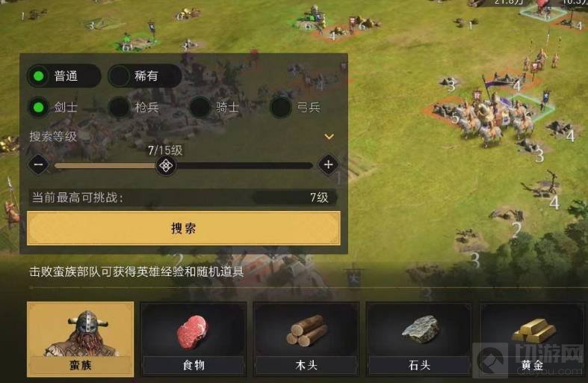Select the 食物 food resource icon
Screen dimensions: 588x383
194,339
